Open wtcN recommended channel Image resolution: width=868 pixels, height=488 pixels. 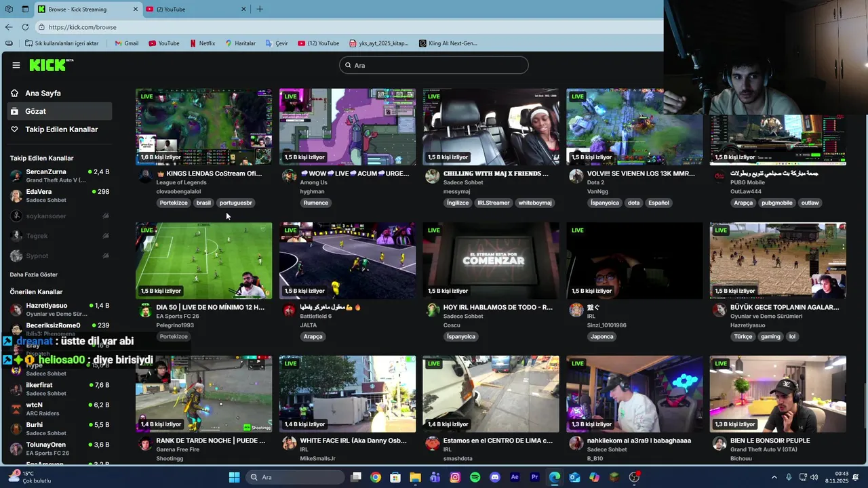coord(60,409)
